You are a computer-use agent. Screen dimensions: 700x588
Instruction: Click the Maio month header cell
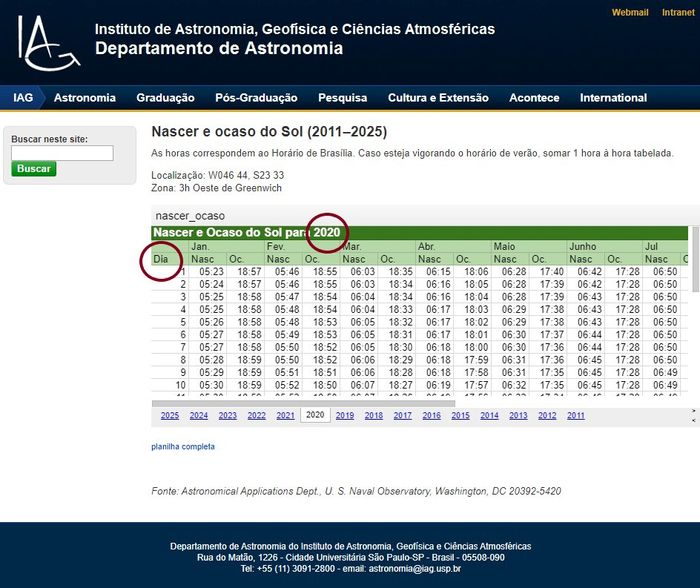tap(529, 246)
